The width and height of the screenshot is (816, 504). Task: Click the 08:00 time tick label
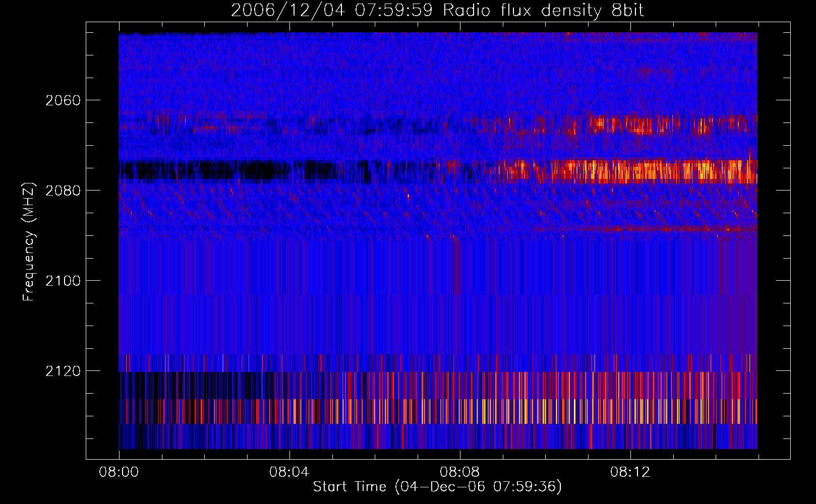(x=119, y=472)
